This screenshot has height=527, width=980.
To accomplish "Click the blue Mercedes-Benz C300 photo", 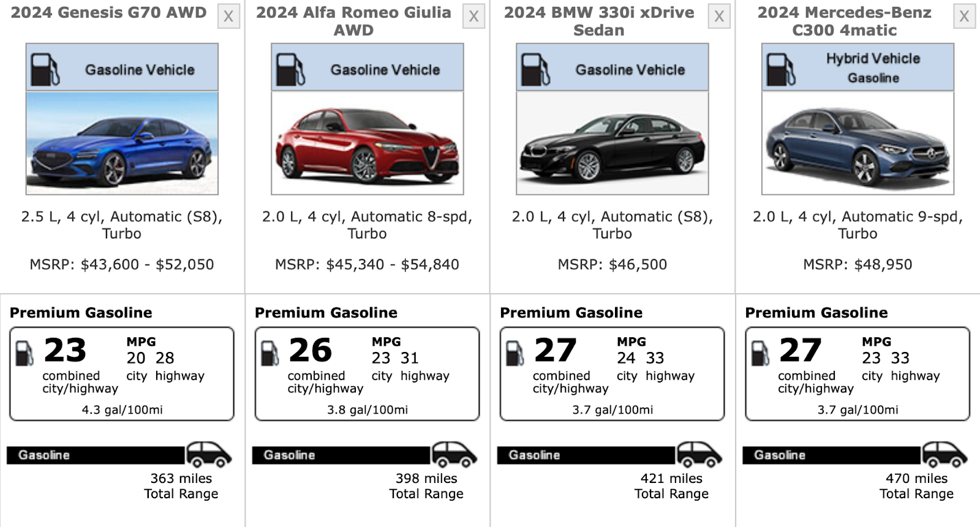I will pyautogui.click(x=858, y=143).
